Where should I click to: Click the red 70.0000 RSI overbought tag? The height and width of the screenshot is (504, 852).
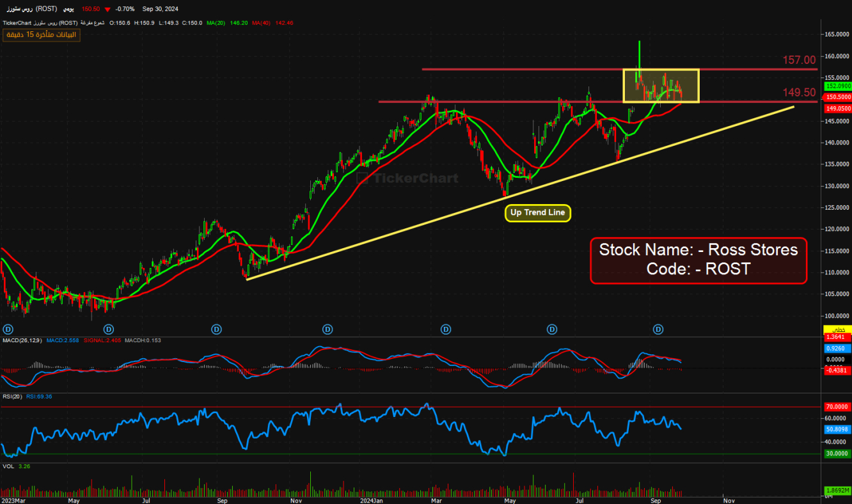837,406
